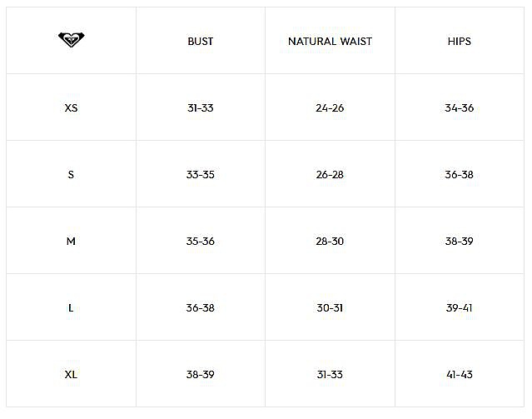
Task: Click the XL hips value 41-43
Action: click(x=460, y=375)
